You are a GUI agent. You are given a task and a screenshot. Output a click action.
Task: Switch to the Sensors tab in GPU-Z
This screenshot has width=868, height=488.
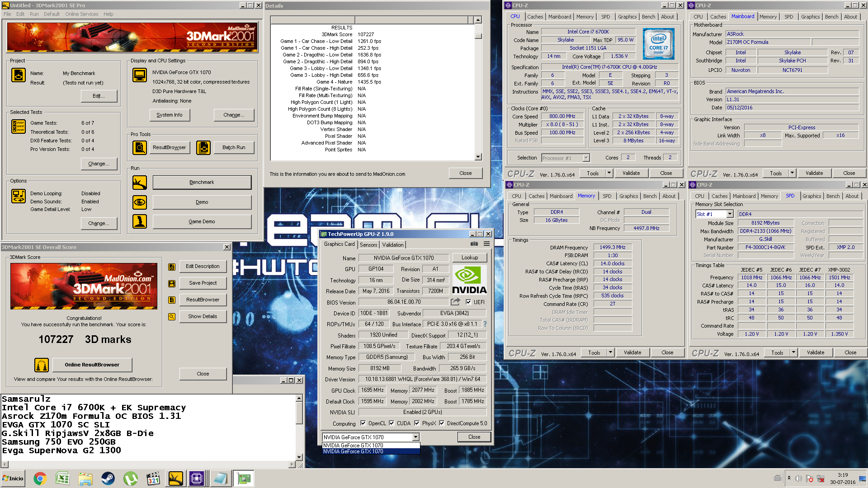[x=368, y=244]
